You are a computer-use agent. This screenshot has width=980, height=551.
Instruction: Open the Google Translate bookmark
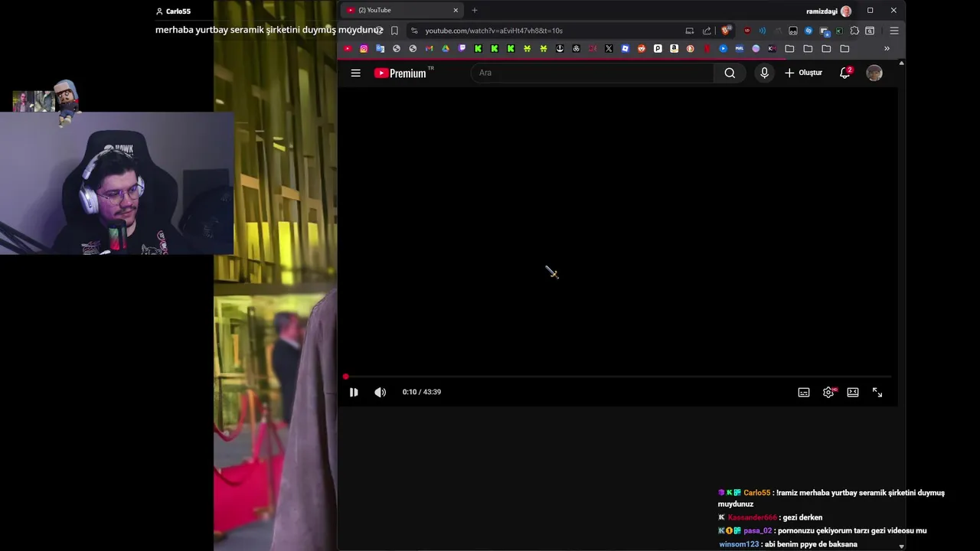[x=380, y=48]
